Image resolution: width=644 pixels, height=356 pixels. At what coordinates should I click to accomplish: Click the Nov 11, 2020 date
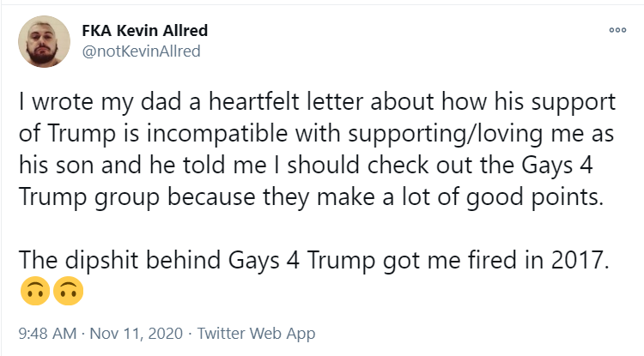[136, 333]
